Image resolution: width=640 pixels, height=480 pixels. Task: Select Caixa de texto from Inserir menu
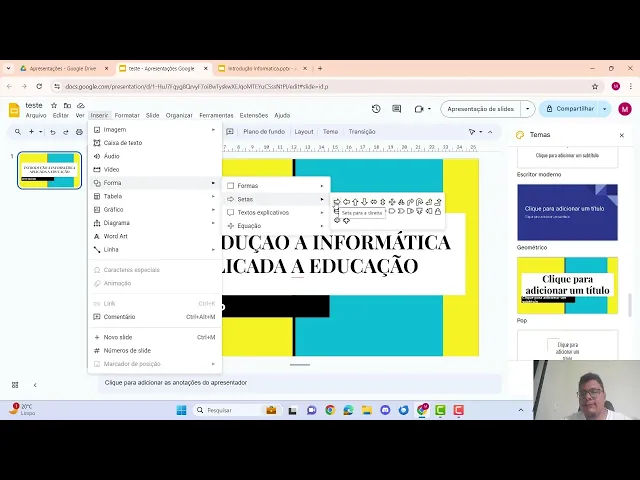[155, 143]
